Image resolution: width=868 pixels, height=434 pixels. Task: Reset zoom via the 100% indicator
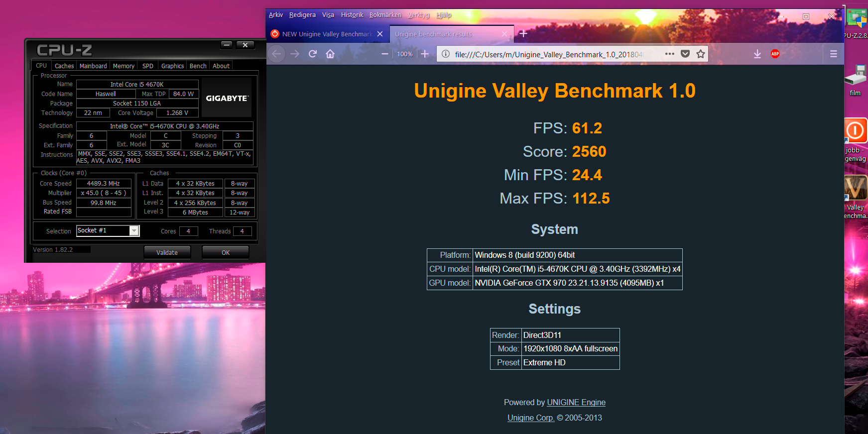point(405,54)
